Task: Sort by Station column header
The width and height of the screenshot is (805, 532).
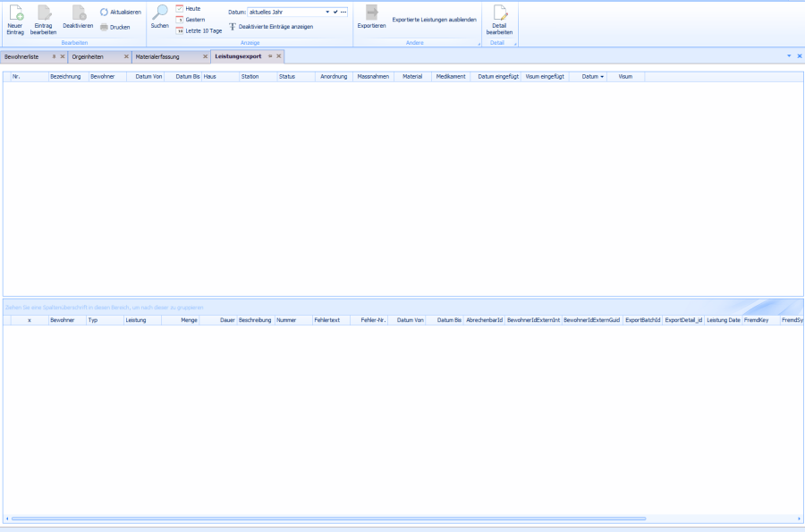Action: [x=258, y=76]
